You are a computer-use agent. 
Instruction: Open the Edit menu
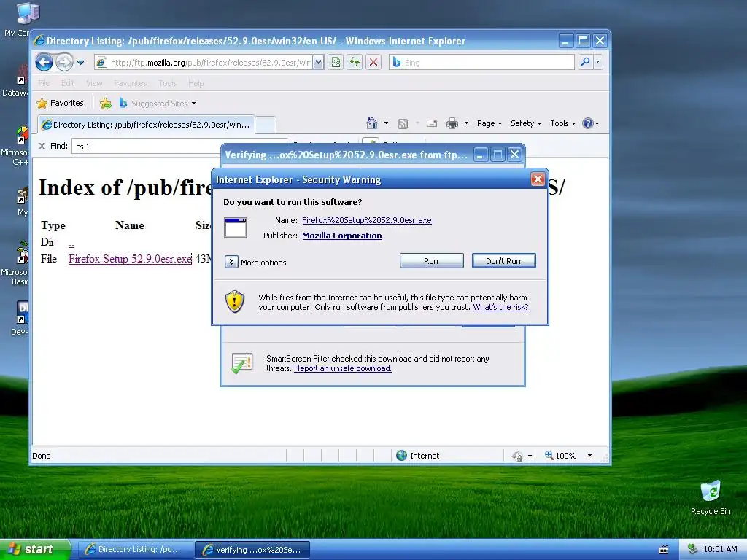[68, 83]
